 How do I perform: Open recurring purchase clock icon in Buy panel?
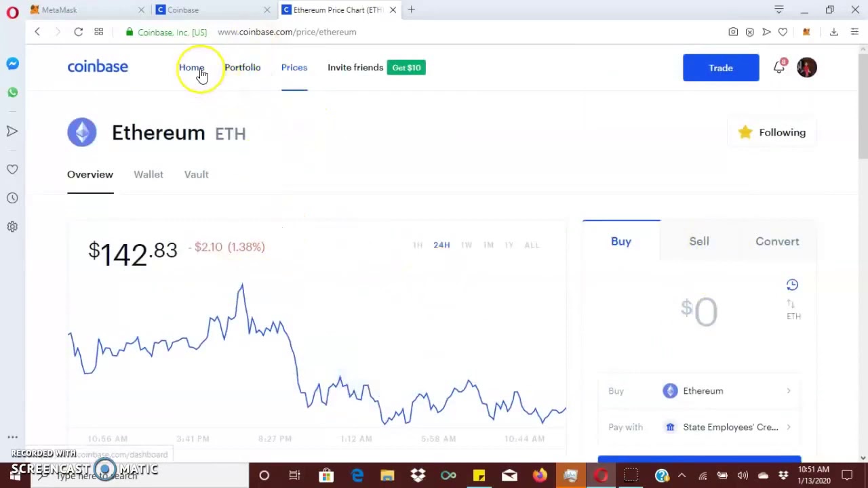(x=792, y=285)
